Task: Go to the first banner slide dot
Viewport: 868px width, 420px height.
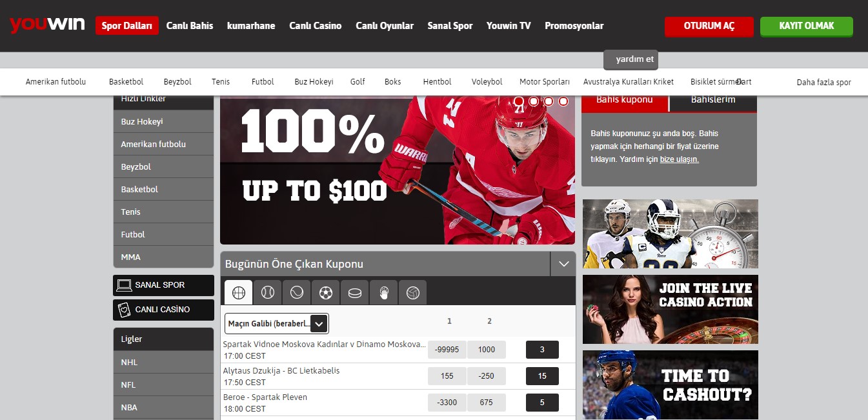Action: click(x=518, y=101)
